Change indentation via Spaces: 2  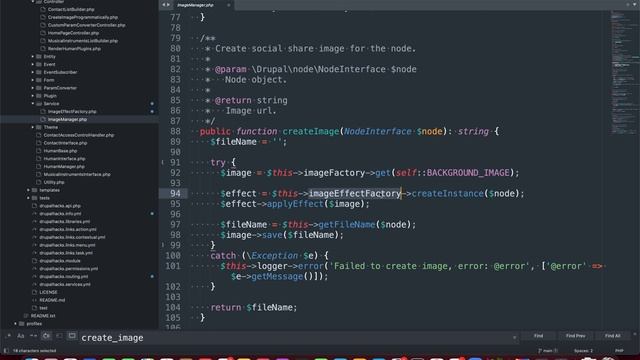pos(583,351)
